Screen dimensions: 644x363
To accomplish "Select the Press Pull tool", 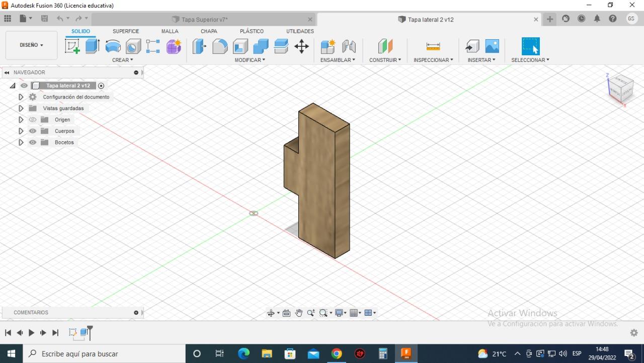I will point(199,46).
